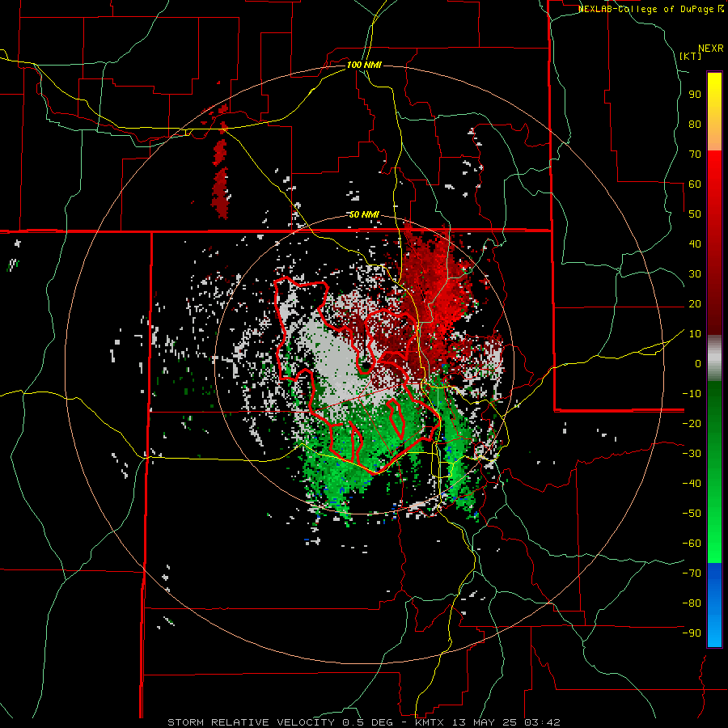
Task: Click the positive 70 scale value
Action: pyautogui.click(x=695, y=154)
